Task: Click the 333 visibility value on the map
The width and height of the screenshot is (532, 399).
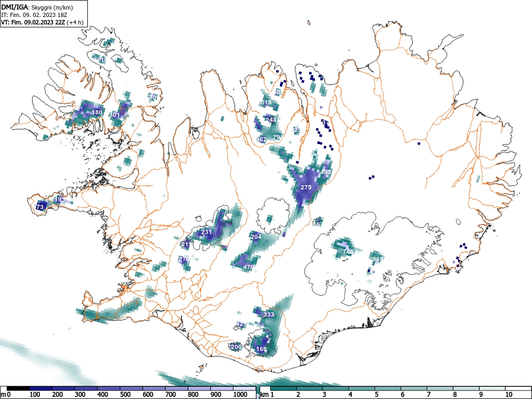Action: (x=269, y=314)
